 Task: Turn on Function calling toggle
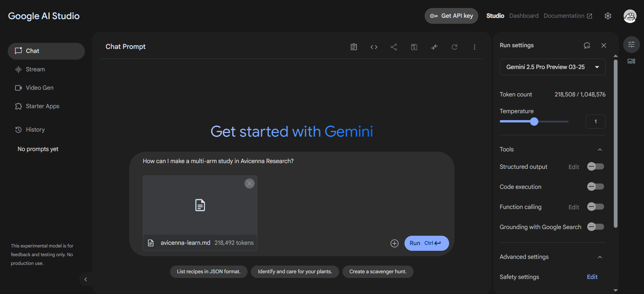point(595,207)
